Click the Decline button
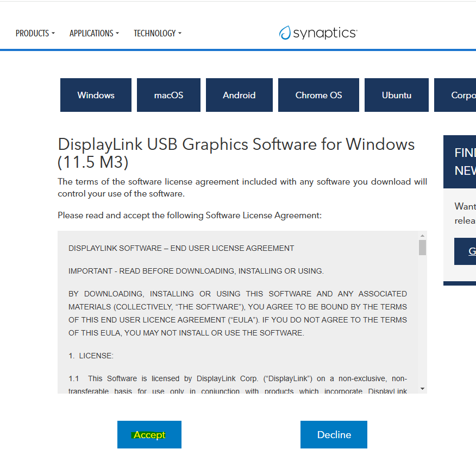This screenshot has height=468, width=476. [334, 434]
